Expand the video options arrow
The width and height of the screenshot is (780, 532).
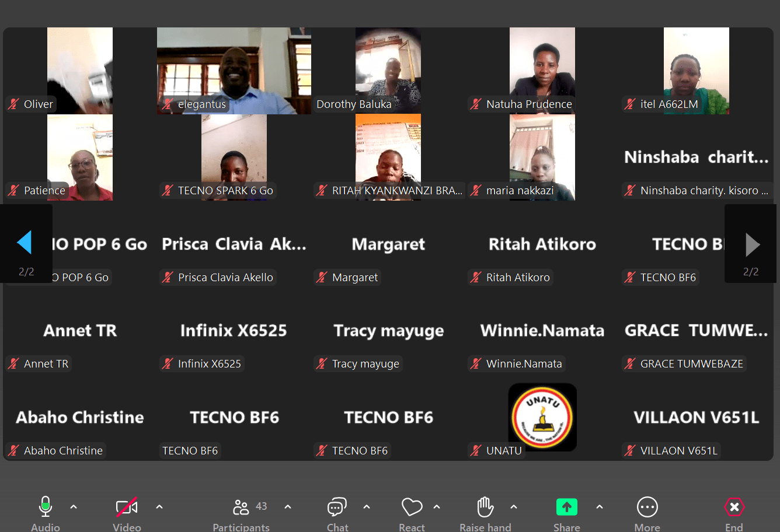(x=159, y=507)
